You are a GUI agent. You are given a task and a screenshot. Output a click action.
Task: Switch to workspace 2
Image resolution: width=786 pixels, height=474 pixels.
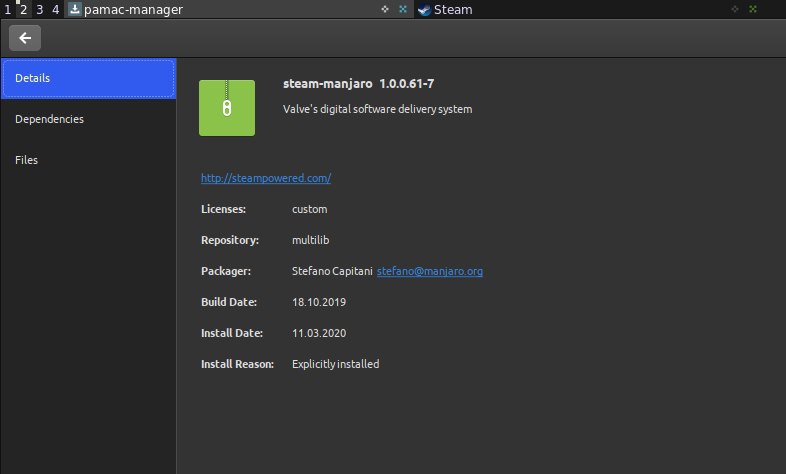(24, 10)
